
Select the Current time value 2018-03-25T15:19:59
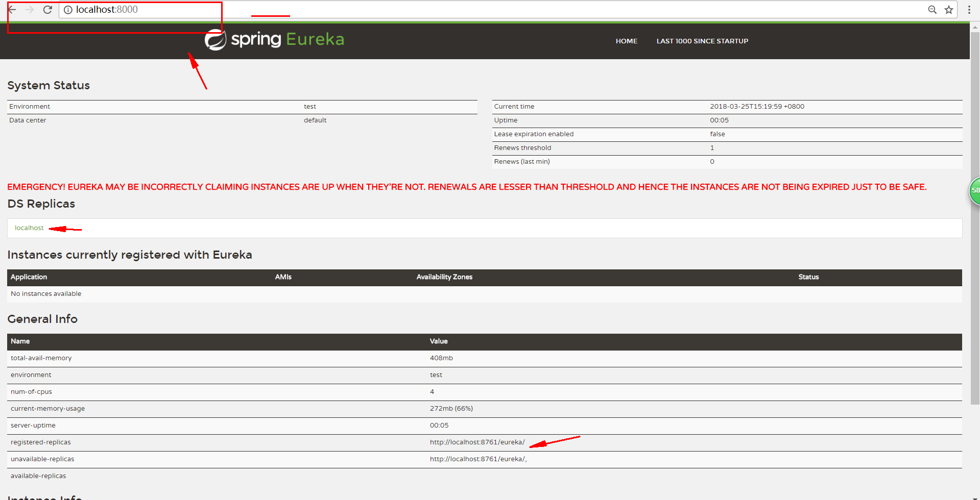757,107
